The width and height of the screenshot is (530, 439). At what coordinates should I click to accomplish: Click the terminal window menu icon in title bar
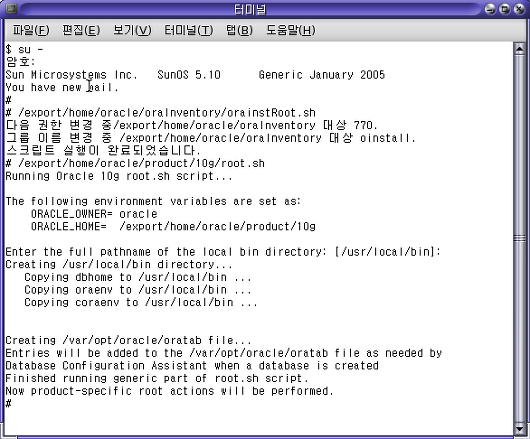(x=11, y=9)
